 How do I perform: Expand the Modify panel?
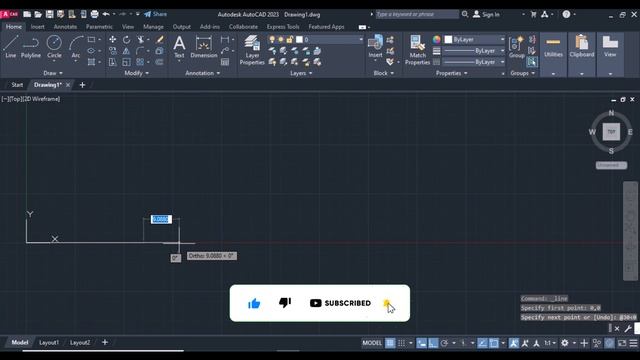(137, 73)
